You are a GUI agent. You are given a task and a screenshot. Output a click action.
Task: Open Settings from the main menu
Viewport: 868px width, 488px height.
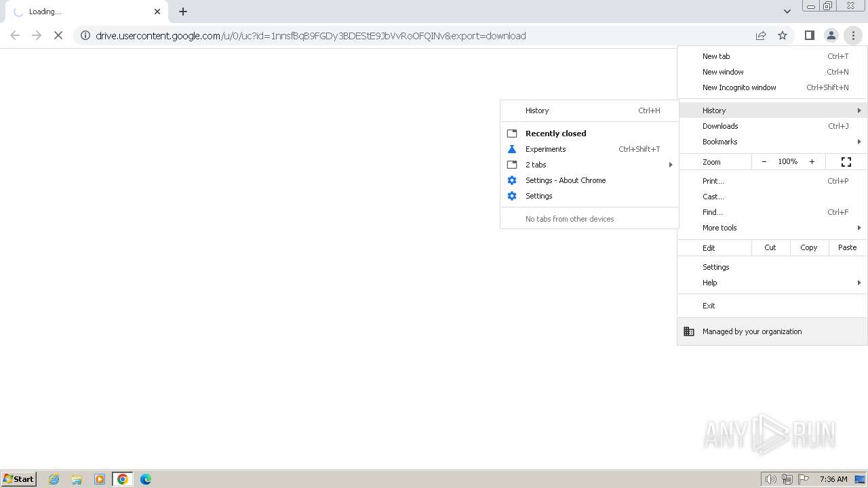[x=772, y=267]
